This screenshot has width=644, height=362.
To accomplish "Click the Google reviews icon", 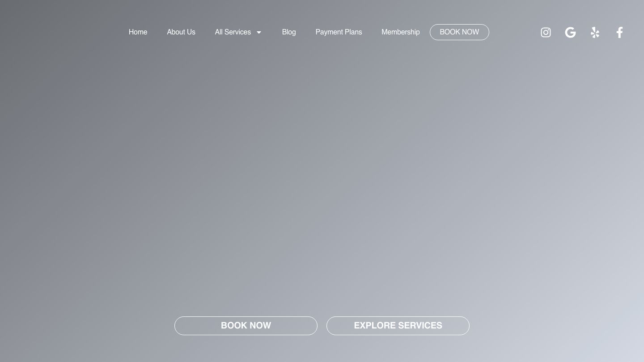I will [570, 32].
